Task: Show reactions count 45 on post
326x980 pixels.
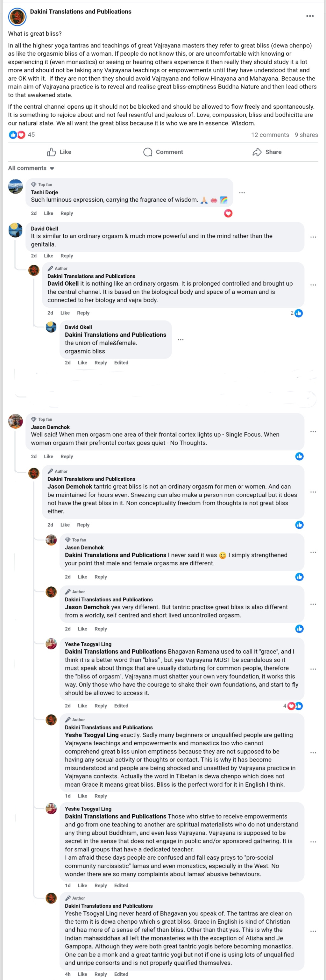Action: (31, 135)
